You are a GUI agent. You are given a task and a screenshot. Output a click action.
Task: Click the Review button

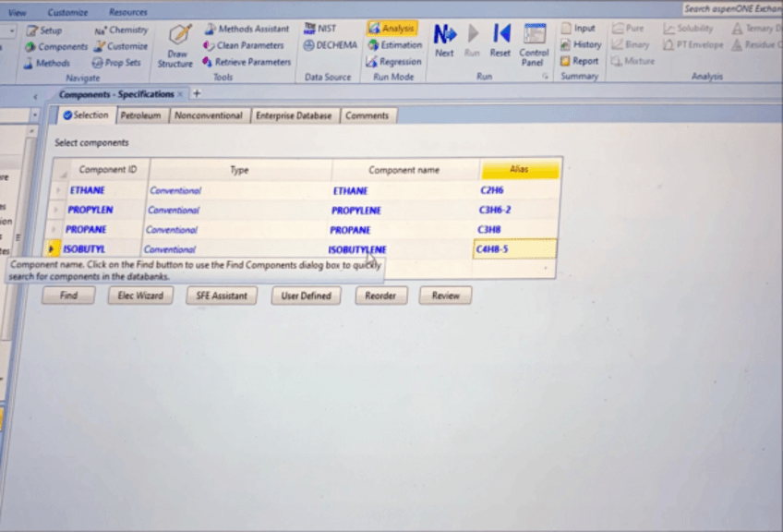click(445, 296)
